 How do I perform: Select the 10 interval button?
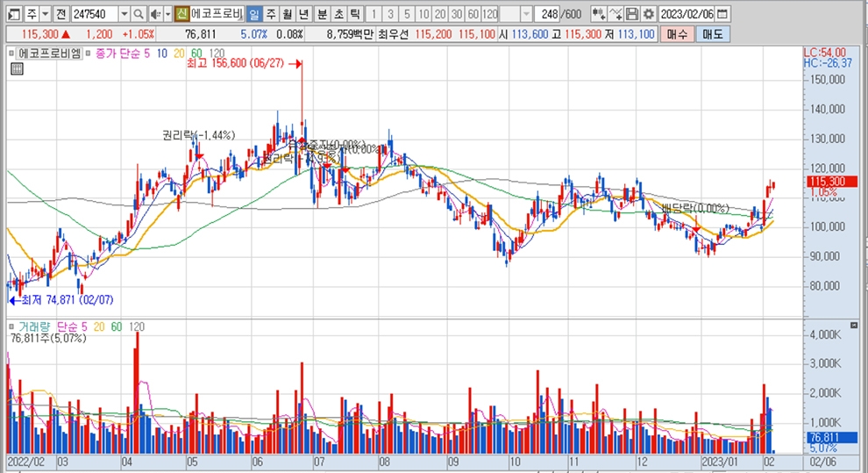(423, 14)
